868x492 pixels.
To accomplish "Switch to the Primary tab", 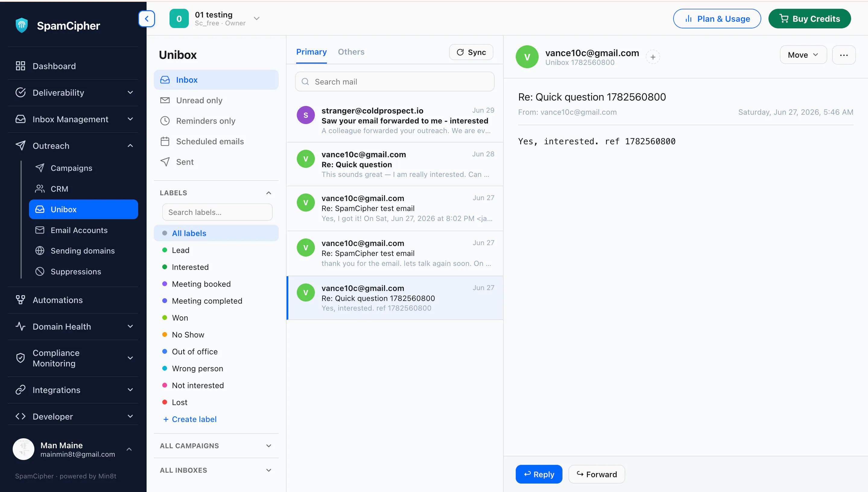I will click(311, 52).
